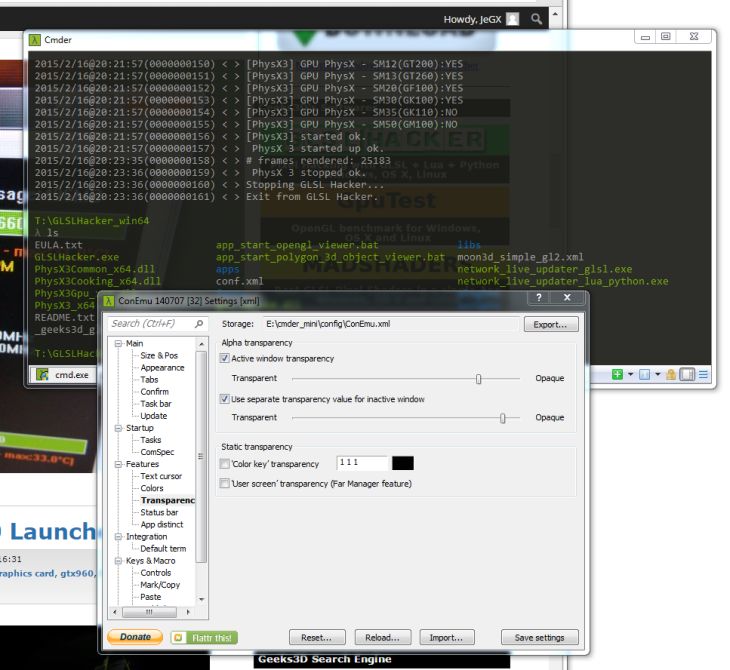Toggle the panel view icon near the lock
The height and width of the screenshot is (670, 730).
687,374
